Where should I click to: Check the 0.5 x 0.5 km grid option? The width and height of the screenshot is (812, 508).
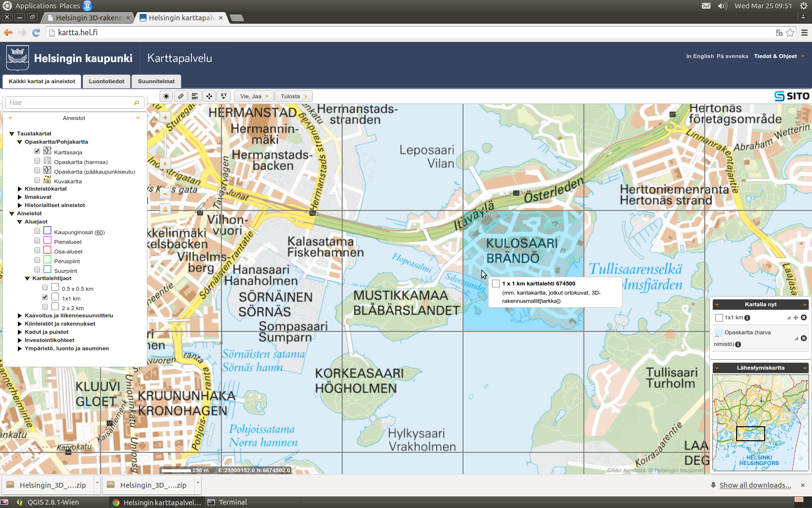(x=45, y=288)
